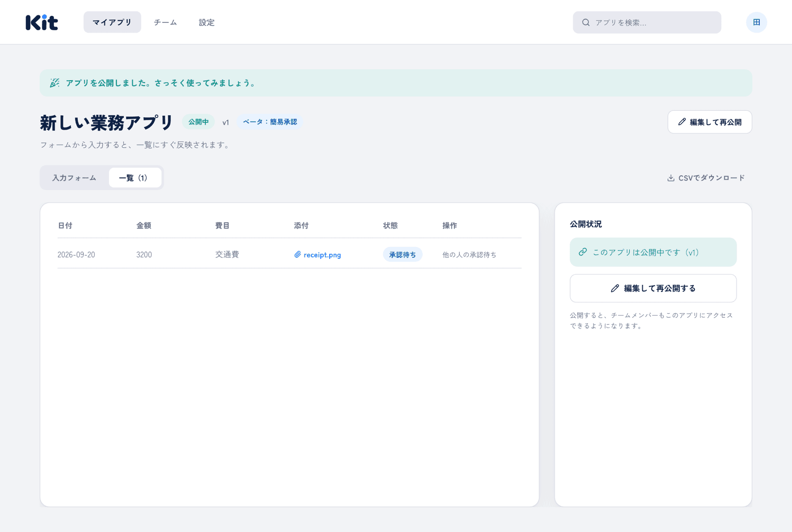Click the v1 version label

[x=226, y=122]
